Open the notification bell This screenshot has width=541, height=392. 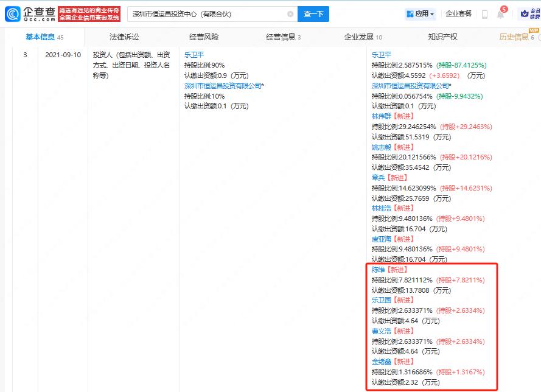click(x=500, y=14)
